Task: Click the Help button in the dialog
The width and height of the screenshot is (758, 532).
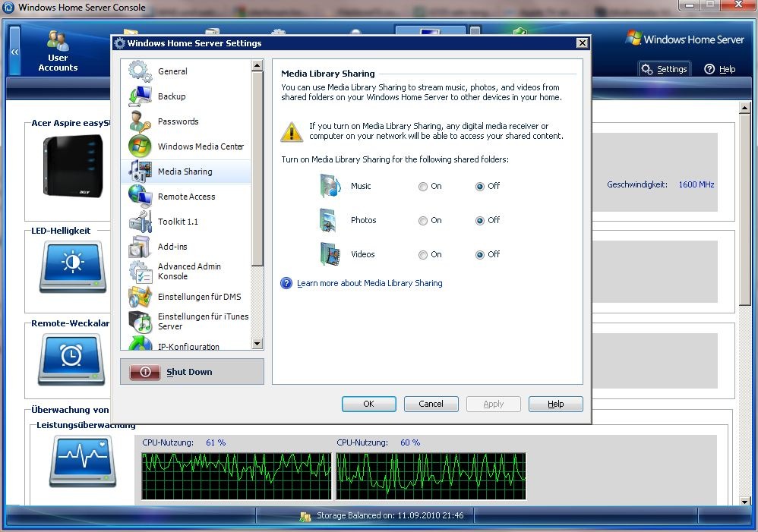Action: pyautogui.click(x=555, y=404)
